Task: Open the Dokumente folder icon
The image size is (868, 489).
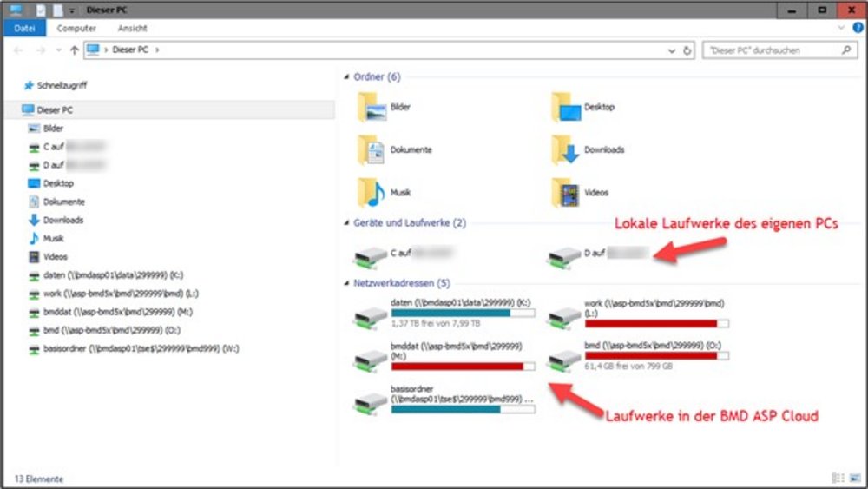Action: click(x=373, y=150)
